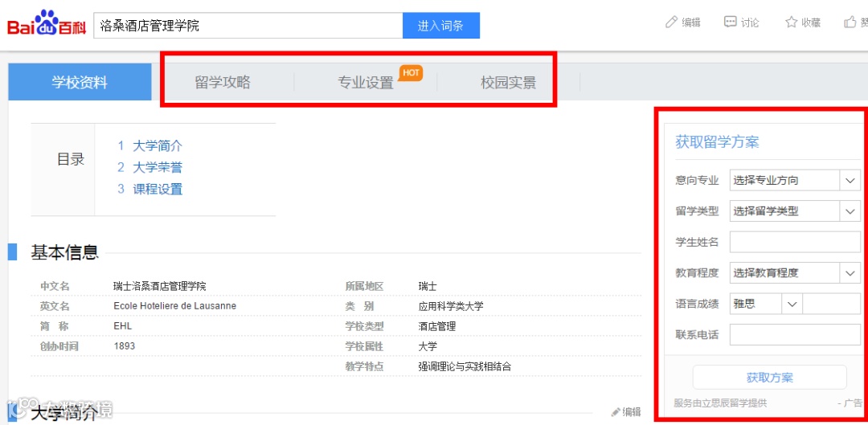Switch to the 留学攻略 tab
Screen dimensions: 868x425
(x=223, y=83)
